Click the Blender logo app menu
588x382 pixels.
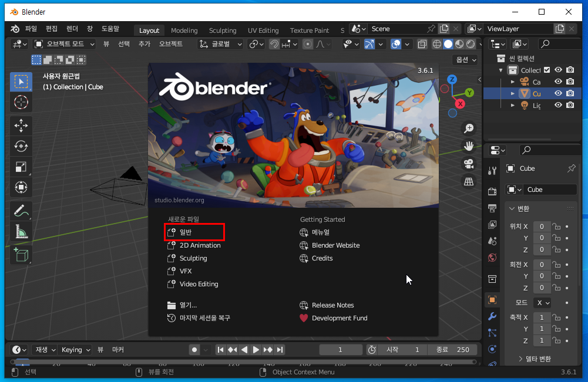(15, 29)
